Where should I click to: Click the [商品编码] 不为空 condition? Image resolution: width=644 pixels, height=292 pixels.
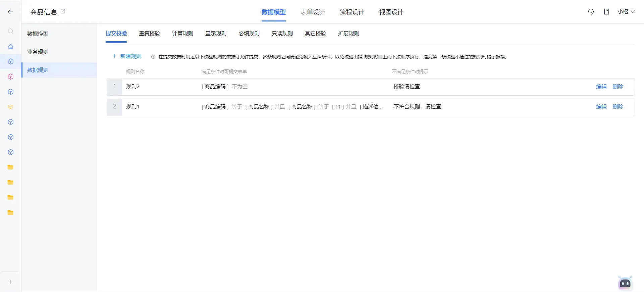pos(224,87)
